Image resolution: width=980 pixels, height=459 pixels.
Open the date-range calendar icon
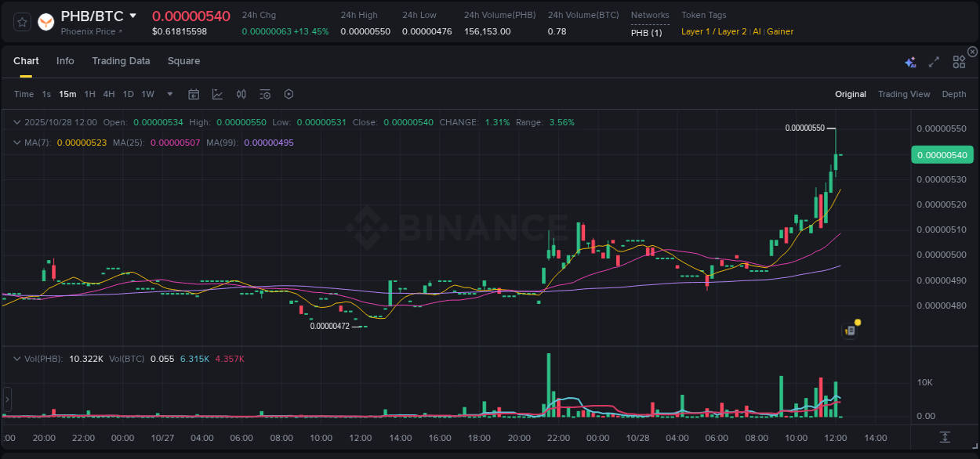[x=194, y=94]
